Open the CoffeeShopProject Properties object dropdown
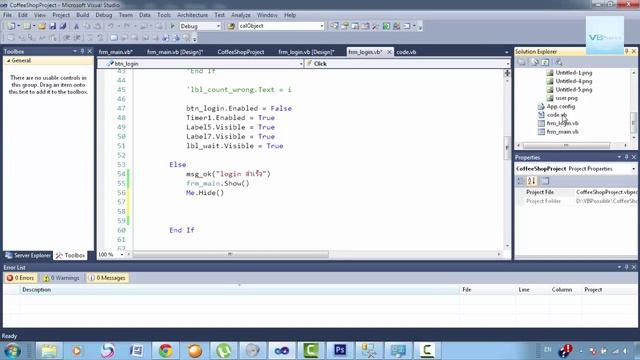640x360 pixels. pyautogui.click(x=633, y=169)
